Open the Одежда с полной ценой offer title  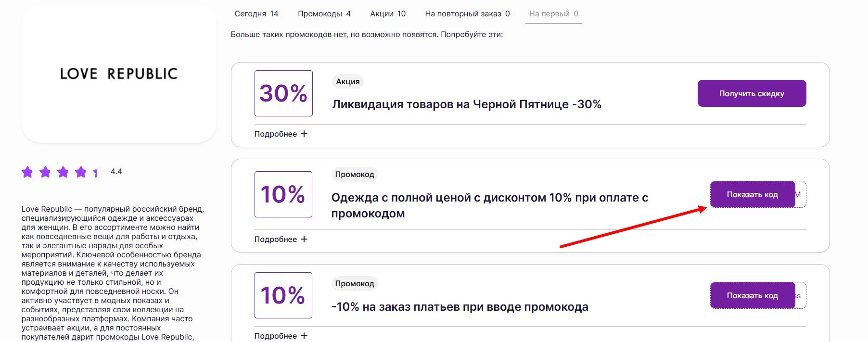pyautogui.click(x=490, y=205)
